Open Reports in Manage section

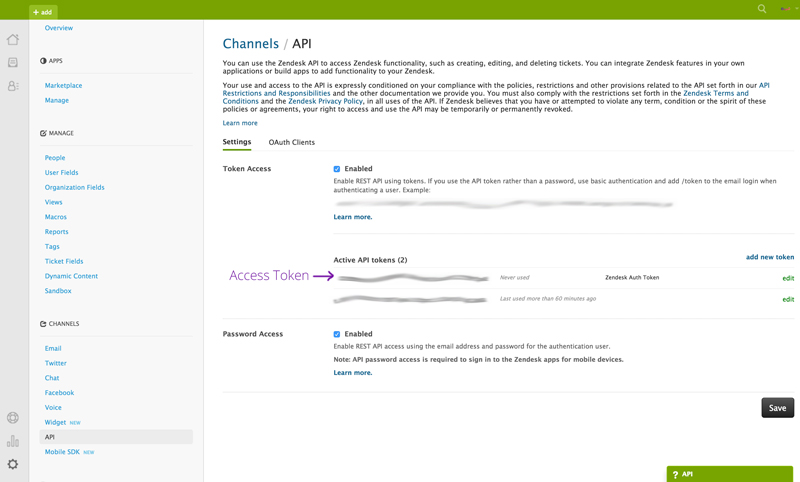pos(56,232)
